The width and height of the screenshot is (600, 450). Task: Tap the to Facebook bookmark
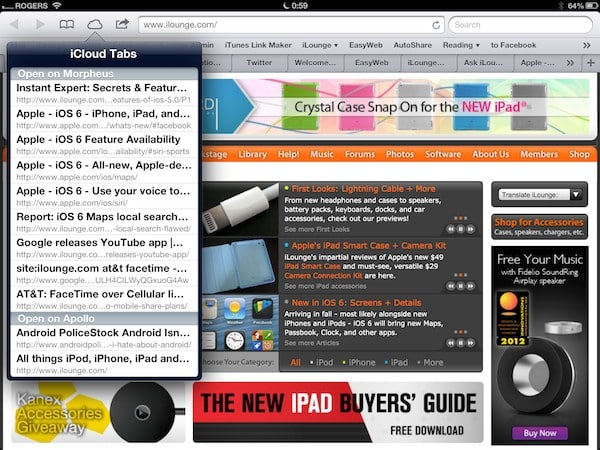(x=514, y=45)
